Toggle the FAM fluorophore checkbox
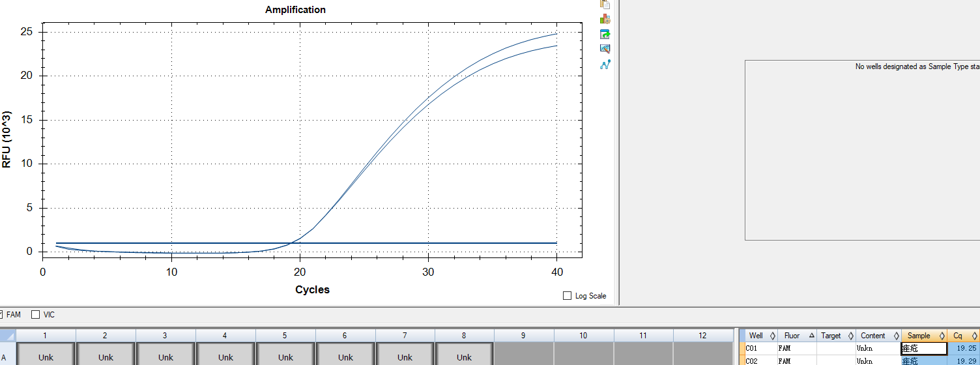Screen dimensions: 980x365 click(1, 315)
